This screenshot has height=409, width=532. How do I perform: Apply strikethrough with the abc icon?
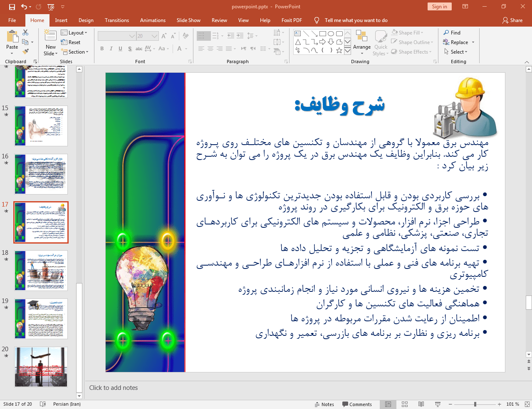click(139, 49)
